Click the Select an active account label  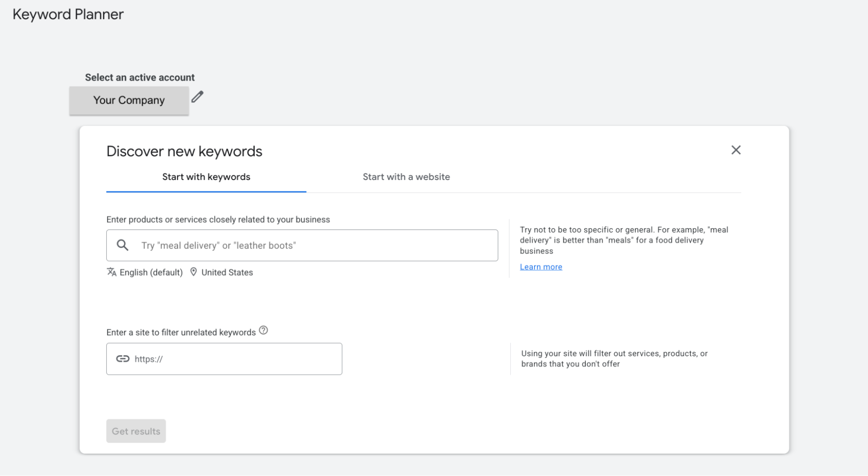point(140,78)
